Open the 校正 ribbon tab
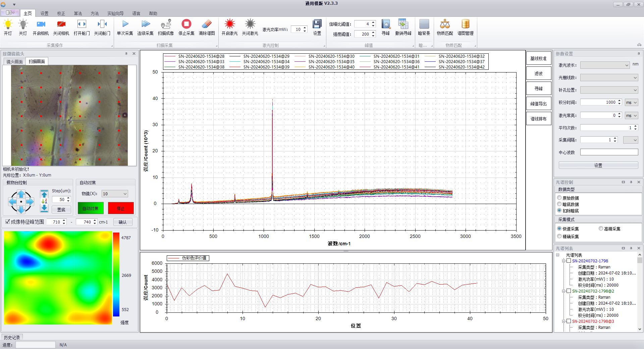 (x=61, y=13)
